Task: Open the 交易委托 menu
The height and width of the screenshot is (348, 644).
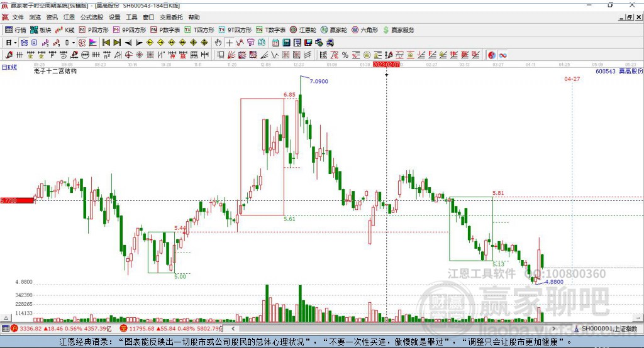Action: (x=171, y=17)
